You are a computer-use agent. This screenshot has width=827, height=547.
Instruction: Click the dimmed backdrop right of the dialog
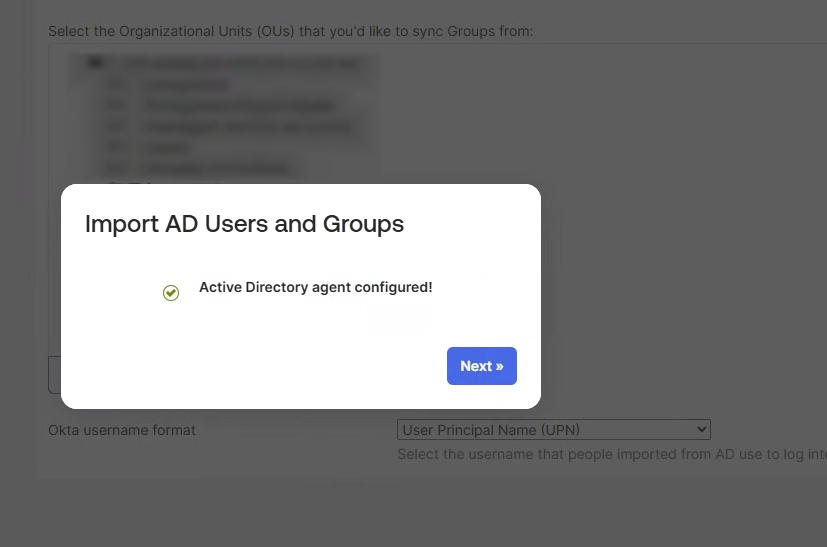click(x=686, y=264)
